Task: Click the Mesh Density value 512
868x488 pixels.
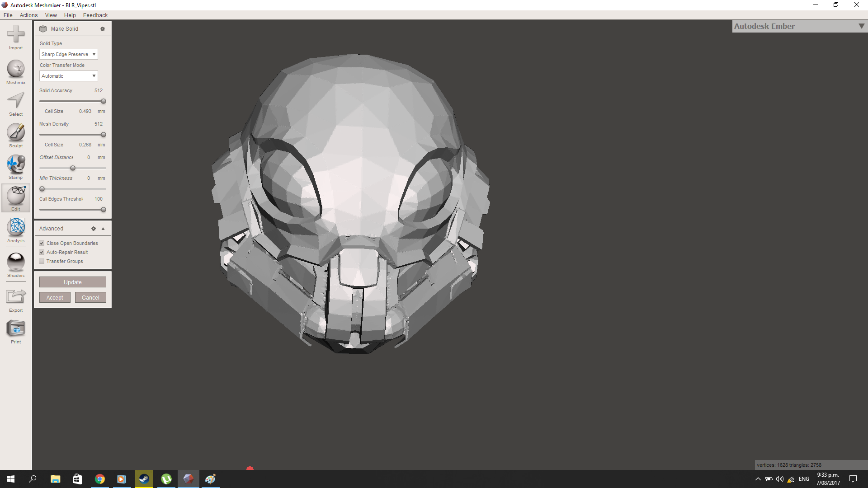Action: [99, 124]
